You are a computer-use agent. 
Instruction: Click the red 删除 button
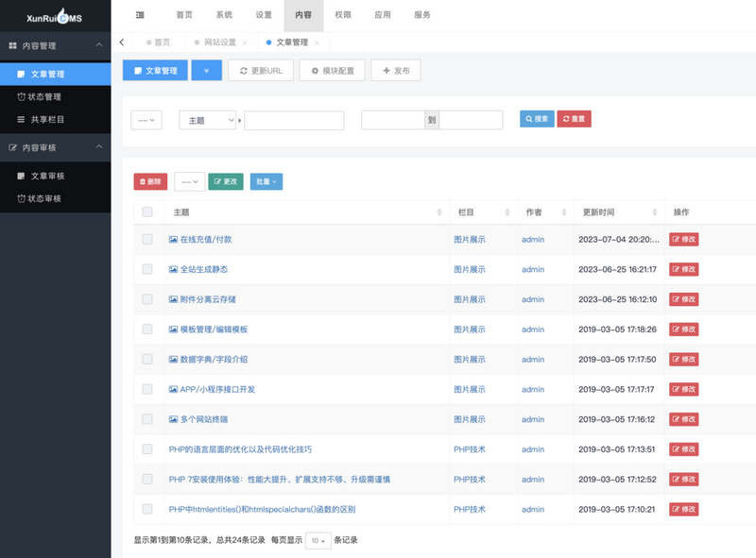click(x=150, y=181)
